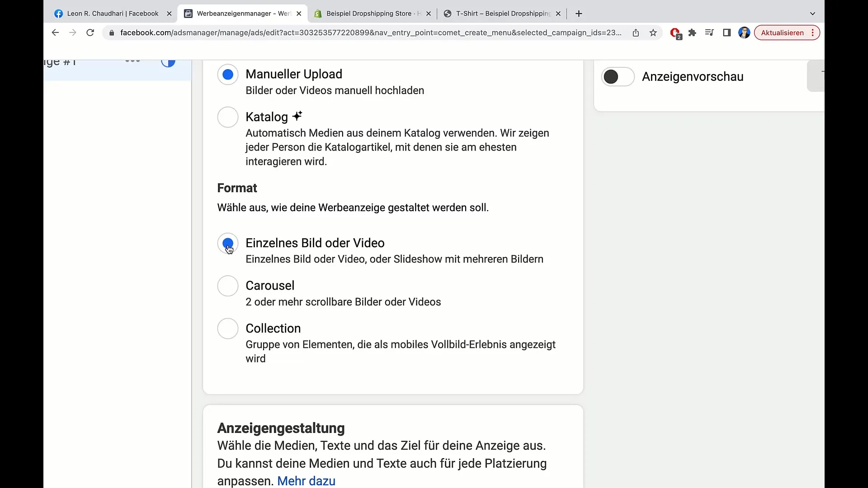Toggle the blue ad status switch in sidebar
Screen dimensions: 868x488
coord(168,63)
